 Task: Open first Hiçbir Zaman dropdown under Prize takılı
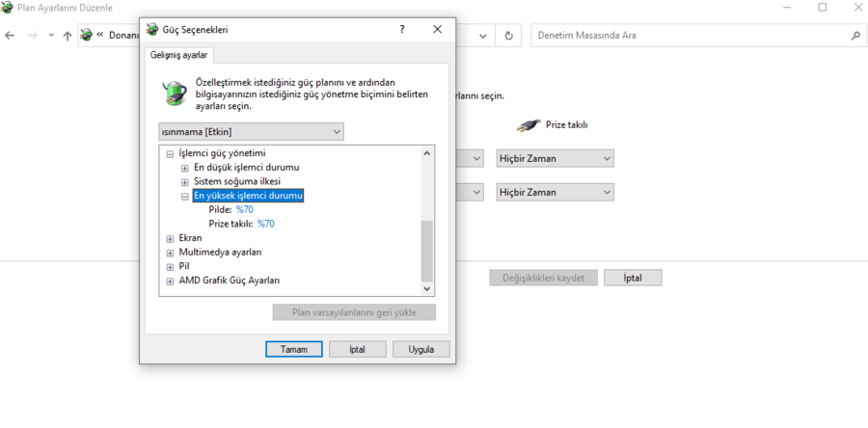(556, 159)
